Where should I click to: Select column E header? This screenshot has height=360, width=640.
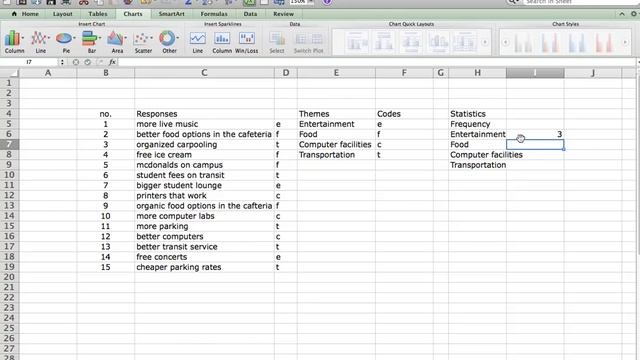point(336,73)
